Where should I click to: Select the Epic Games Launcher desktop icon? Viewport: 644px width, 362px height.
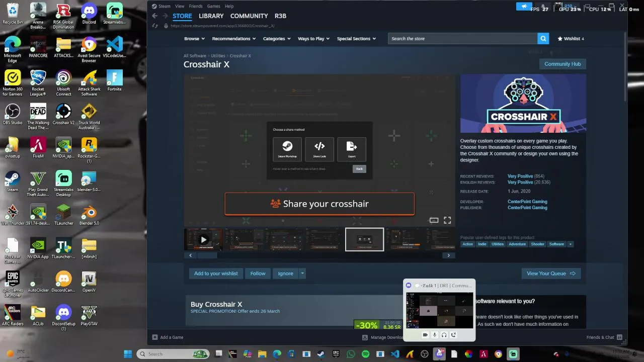pyautogui.click(x=13, y=284)
